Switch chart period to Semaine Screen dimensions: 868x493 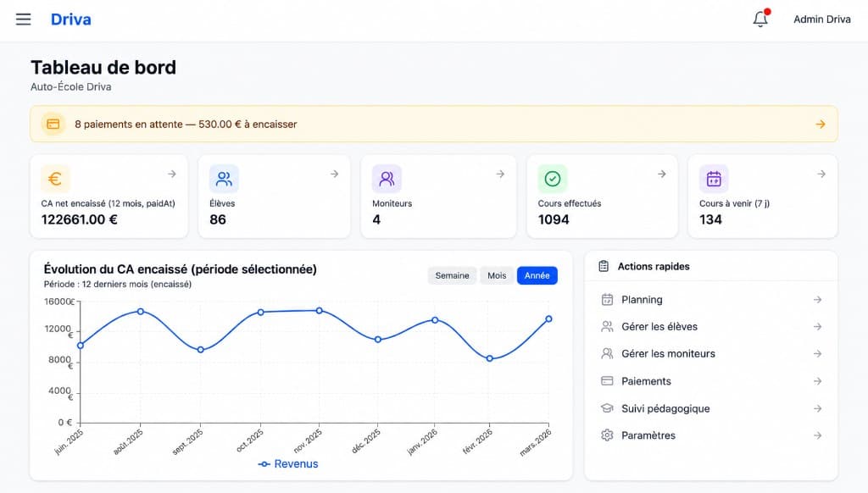click(x=452, y=275)
